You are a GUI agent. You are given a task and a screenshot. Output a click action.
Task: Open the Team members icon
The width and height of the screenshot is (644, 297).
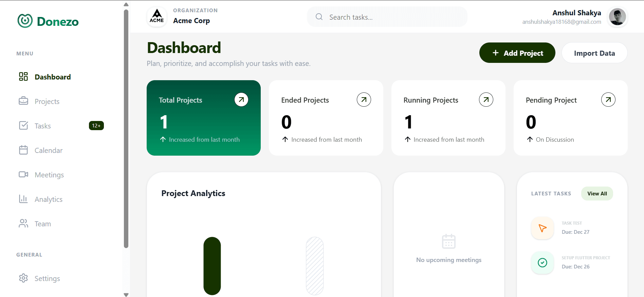tap(23, 223)
